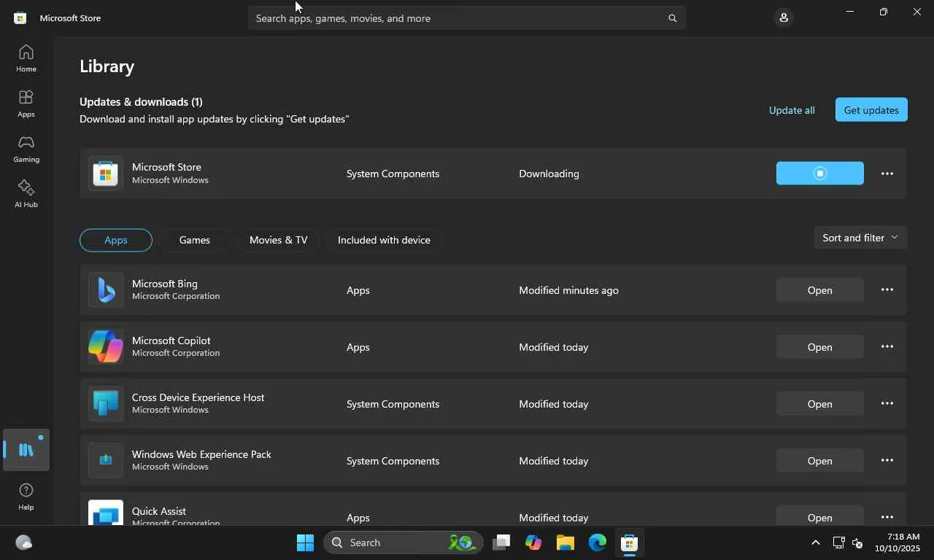Open the Apps section in sidebar

click(x=26, y=104)
